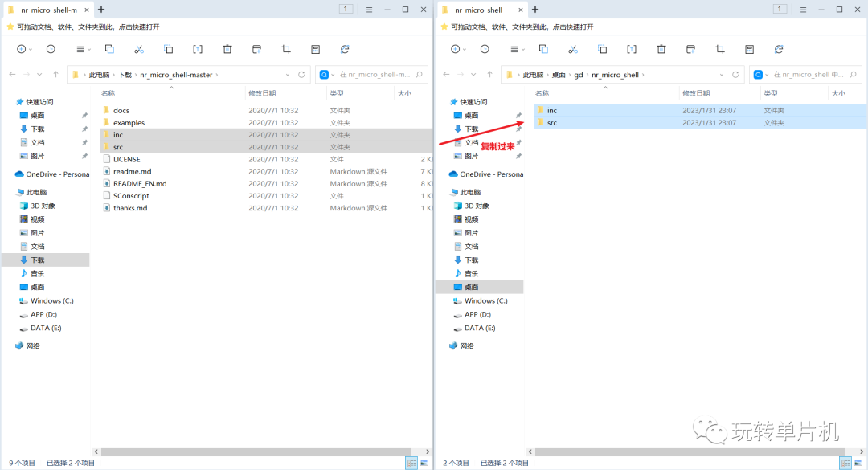The width and height of the screenshot is (868, 470).
Task: Click the Properties icon in the toolbar
Action: [317, 50]
